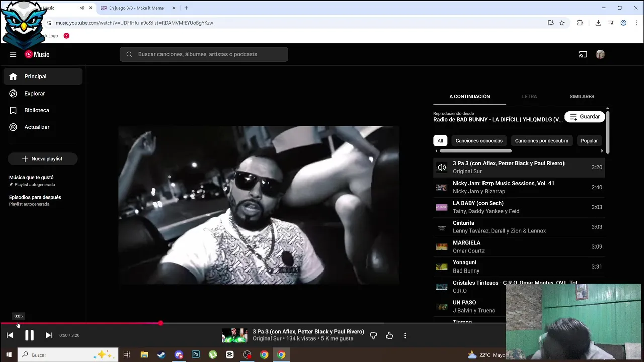Skip to the next track
Screen dimensions: 644x362
pyautogui.click(x=49, y=335)
